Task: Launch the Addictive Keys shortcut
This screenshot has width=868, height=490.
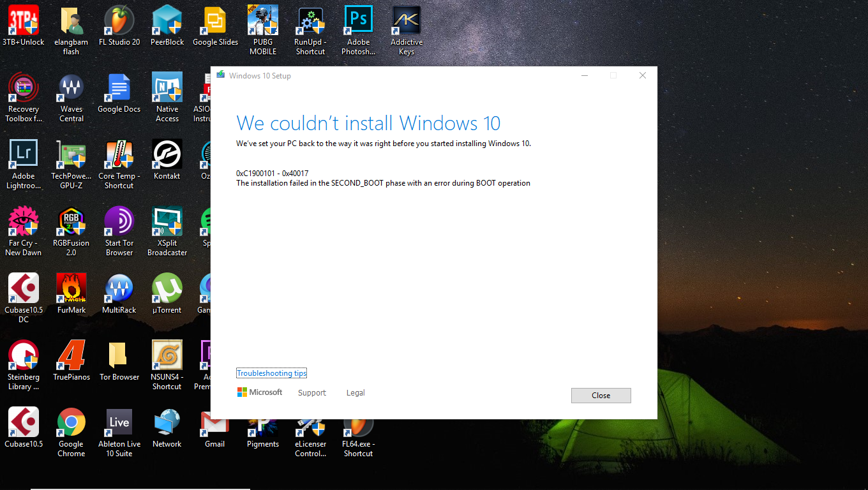Action: (x=407, y=31)
